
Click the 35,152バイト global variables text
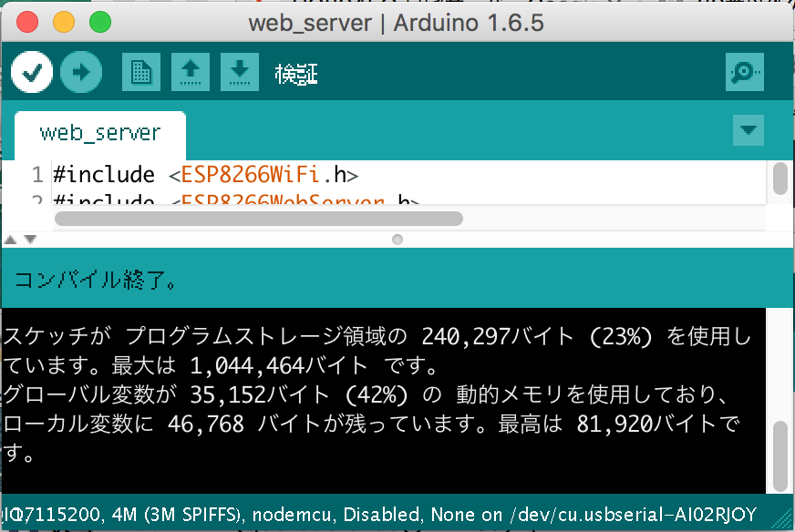click(x=260, y=394)
